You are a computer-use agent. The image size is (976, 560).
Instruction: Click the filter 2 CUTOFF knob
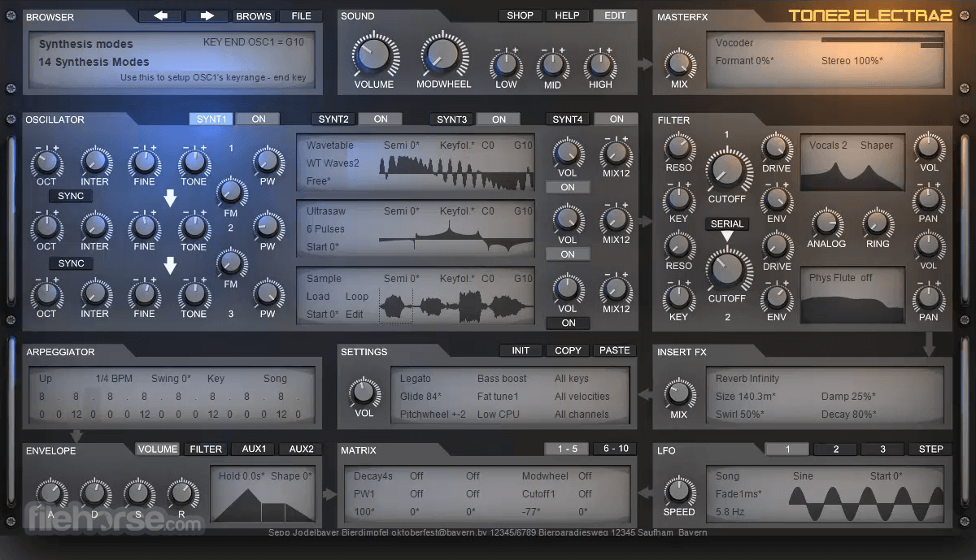coord(726,269)
